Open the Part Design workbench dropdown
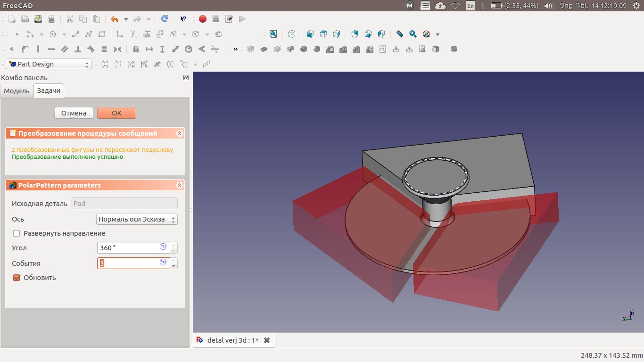The width and height of the screenshot is (644, 362). (48, 64)
